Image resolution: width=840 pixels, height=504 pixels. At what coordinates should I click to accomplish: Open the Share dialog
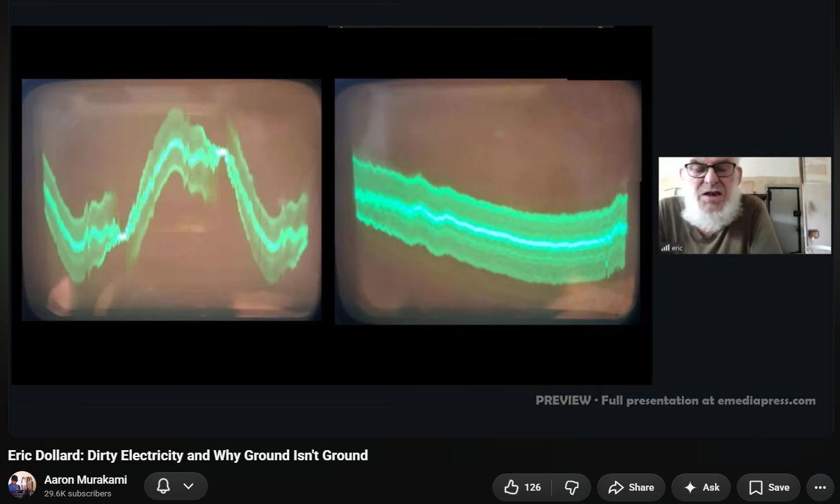click(631, 487)
